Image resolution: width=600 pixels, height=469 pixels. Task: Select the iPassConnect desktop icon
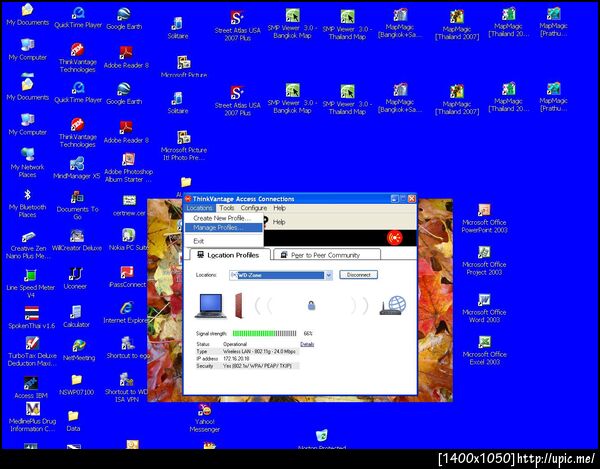pos(127,277)
